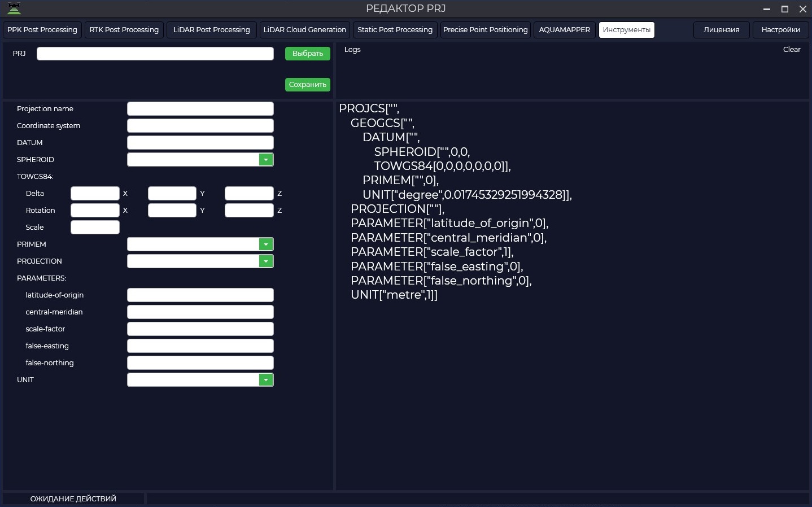The image size is (812, 507).
Task: Open the PROJECTION dropdown
Action: tap(266, 261)
